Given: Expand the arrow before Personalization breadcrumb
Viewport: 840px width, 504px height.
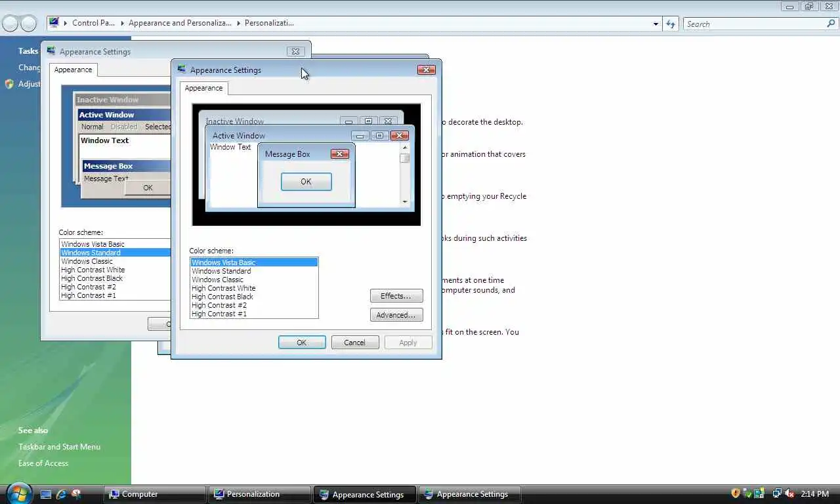Looking at the screenshot, I should click(x=238, y=23).
